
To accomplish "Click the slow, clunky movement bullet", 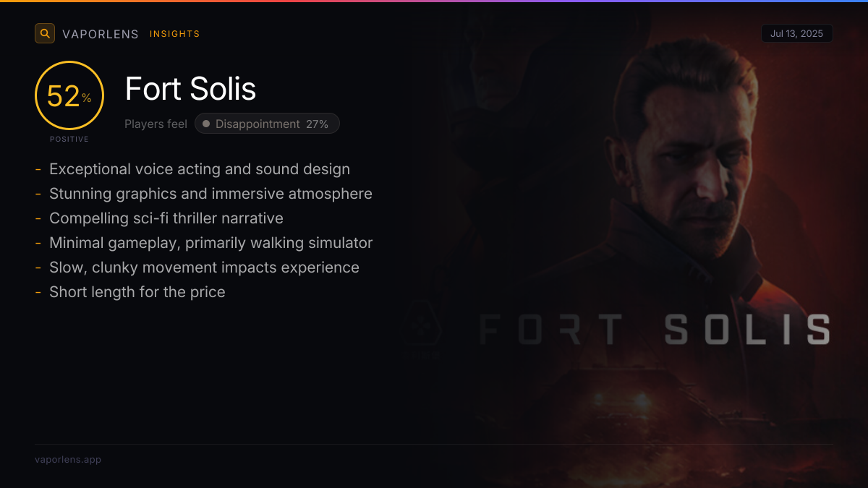I will point(204,267).
